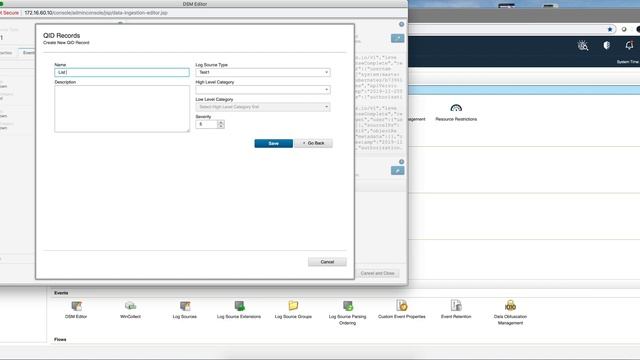Open Event Retention under Events
This screenshot has height=360, width=640.
[456, 310]
